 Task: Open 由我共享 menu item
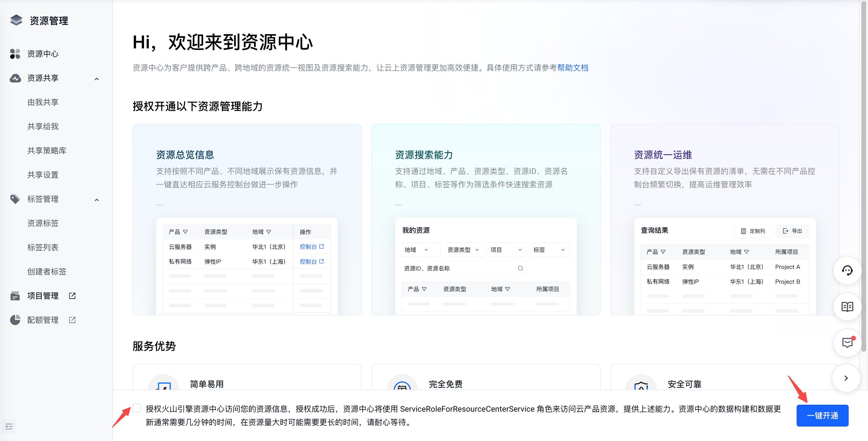(x=43, y=102)
